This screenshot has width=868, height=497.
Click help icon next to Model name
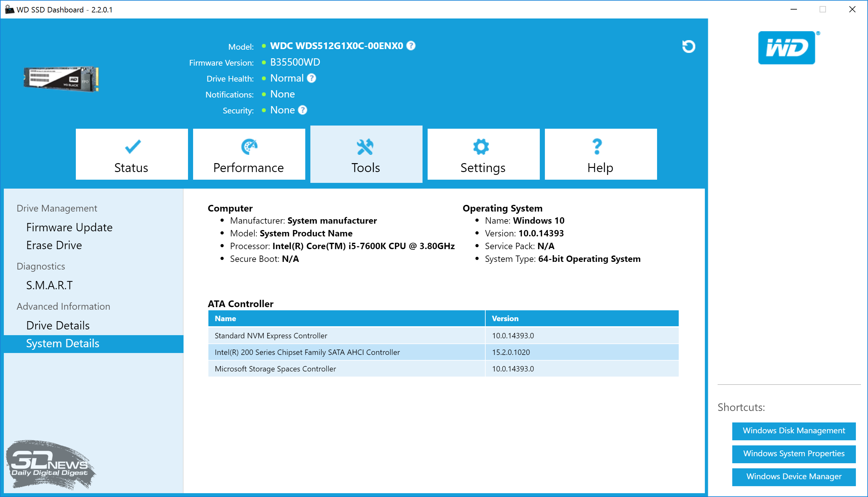(411, 46)
